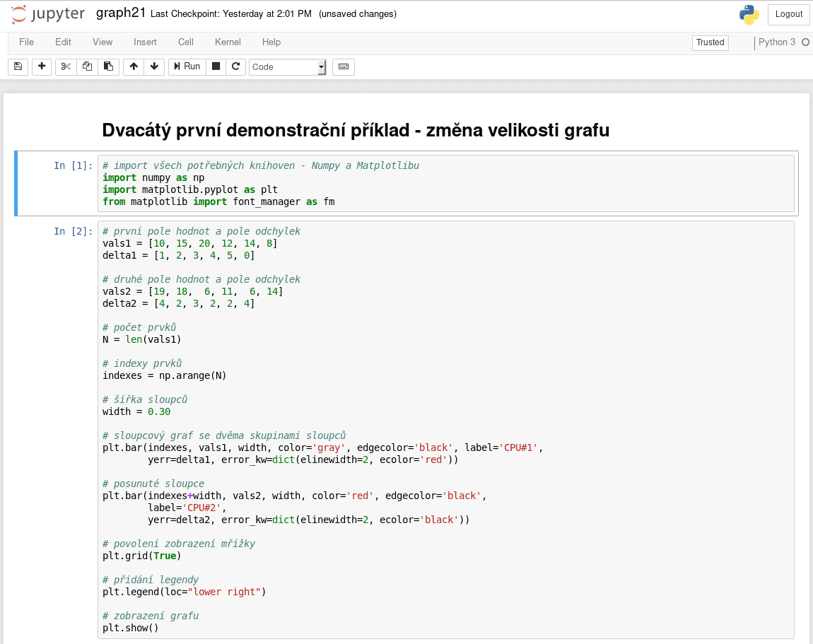Open the cell type dropdown showing Code
The width and height of the screenshot is (813, 644).
point(288,67)
